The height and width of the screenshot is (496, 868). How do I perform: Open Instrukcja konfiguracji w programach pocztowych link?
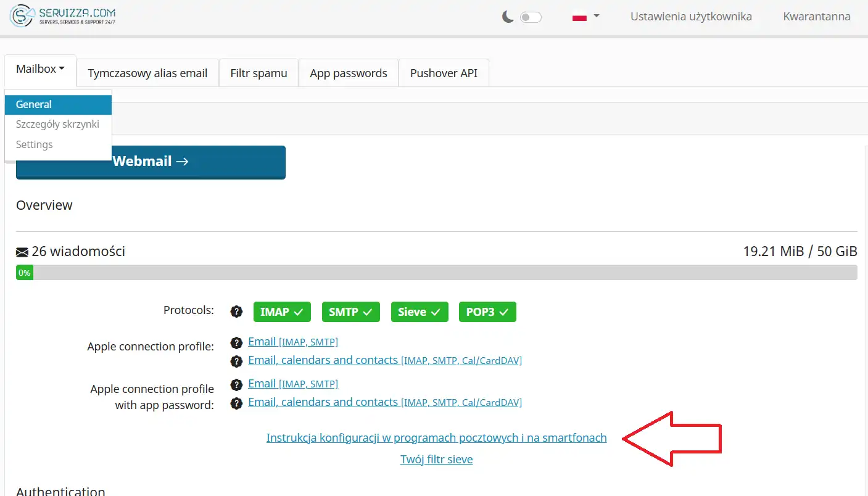(437, 438)
